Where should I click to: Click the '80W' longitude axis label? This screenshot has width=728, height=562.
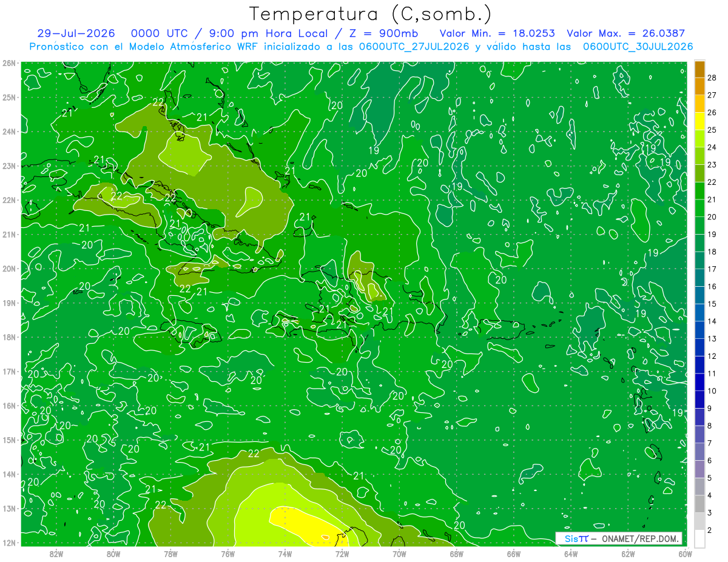click(x=113, y=554)
